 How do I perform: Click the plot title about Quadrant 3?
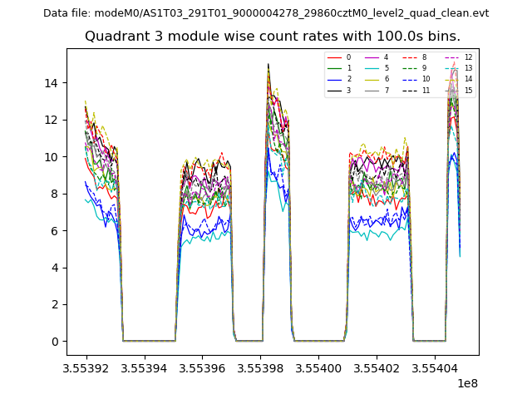(x=273, y=37)
